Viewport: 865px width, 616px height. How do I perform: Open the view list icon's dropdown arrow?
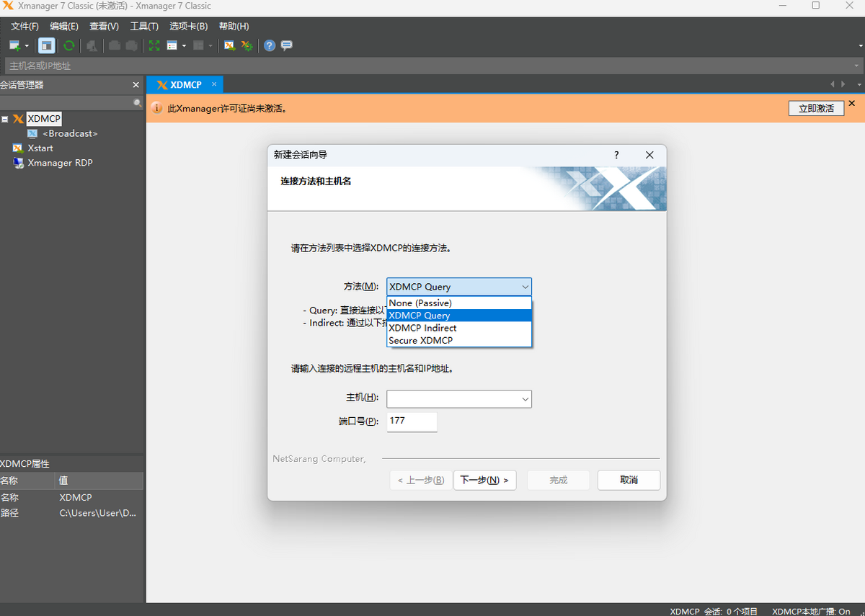[184, 45]
